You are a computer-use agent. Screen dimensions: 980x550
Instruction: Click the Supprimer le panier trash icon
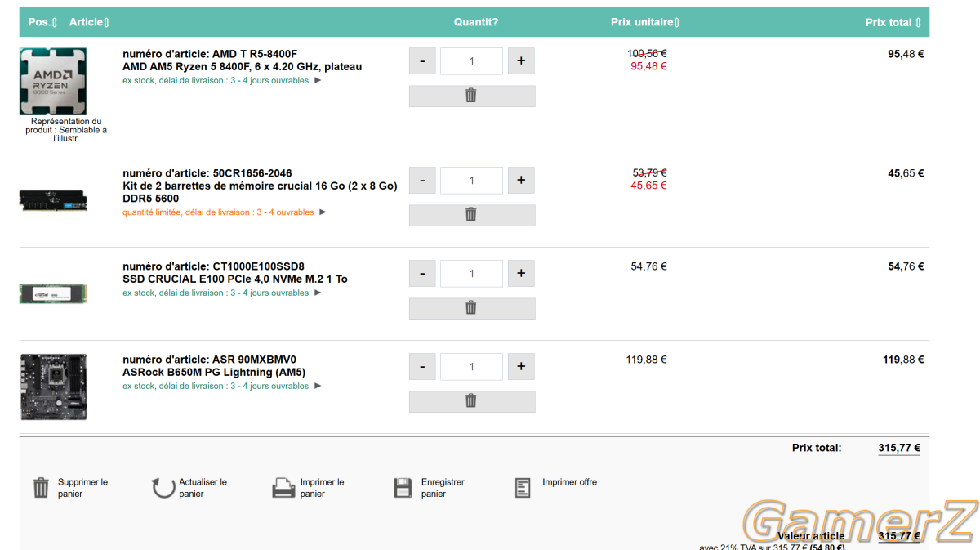(x=41, y=488)
